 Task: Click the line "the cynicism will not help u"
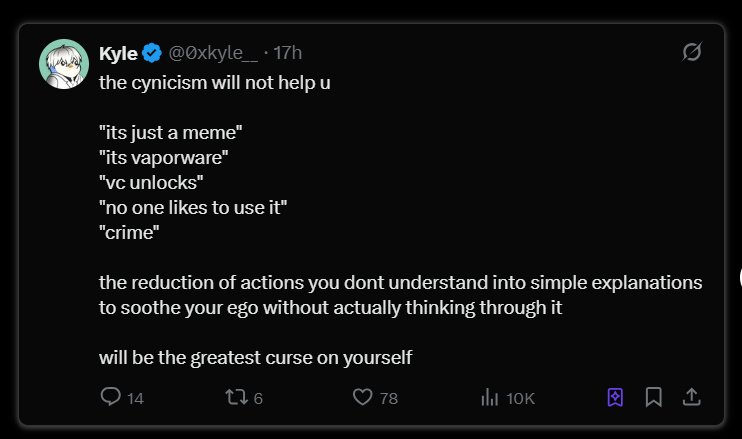pos(214,82)
